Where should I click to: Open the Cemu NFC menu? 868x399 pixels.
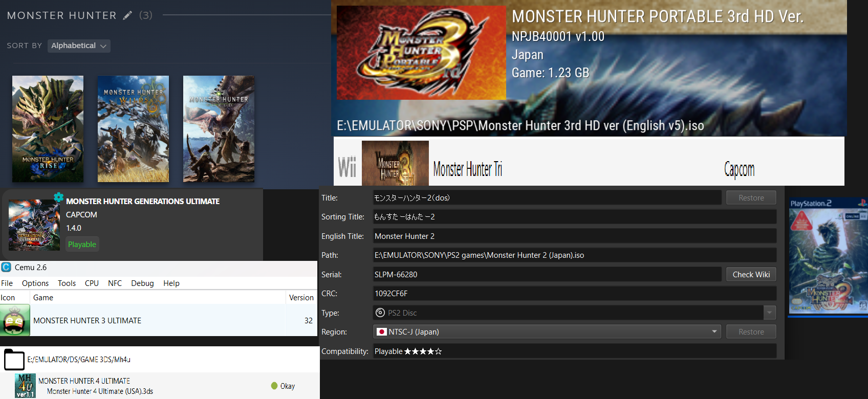click(x=115, y=283)
